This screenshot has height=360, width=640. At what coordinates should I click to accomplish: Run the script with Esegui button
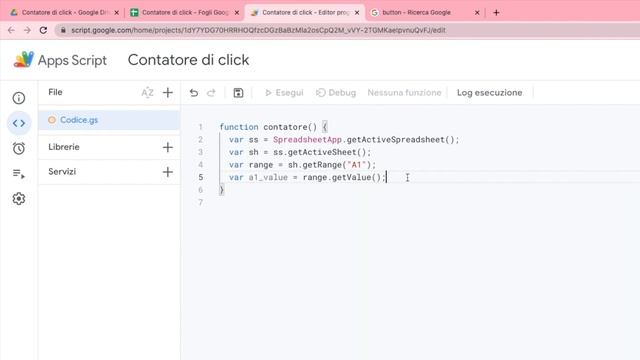click(284, 93)
